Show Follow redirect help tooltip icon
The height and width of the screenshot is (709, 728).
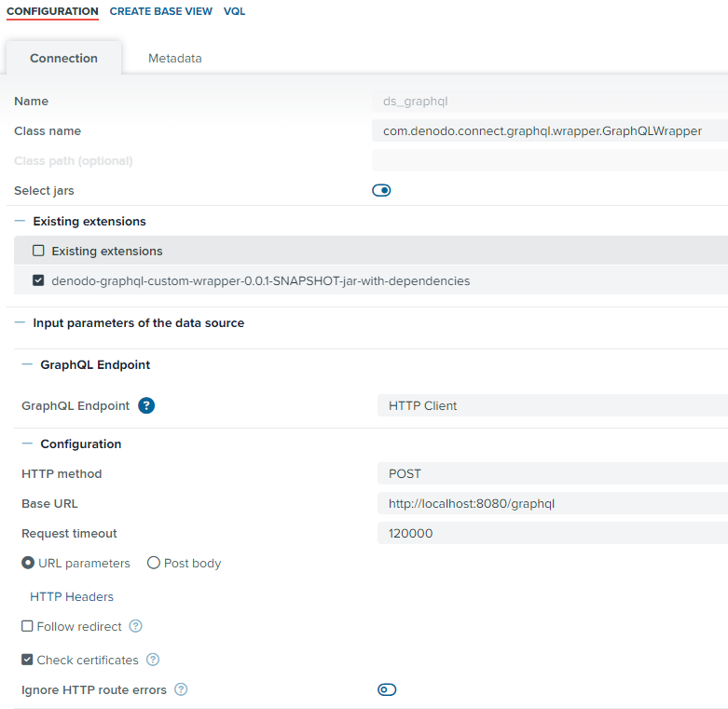pos(135,626)
